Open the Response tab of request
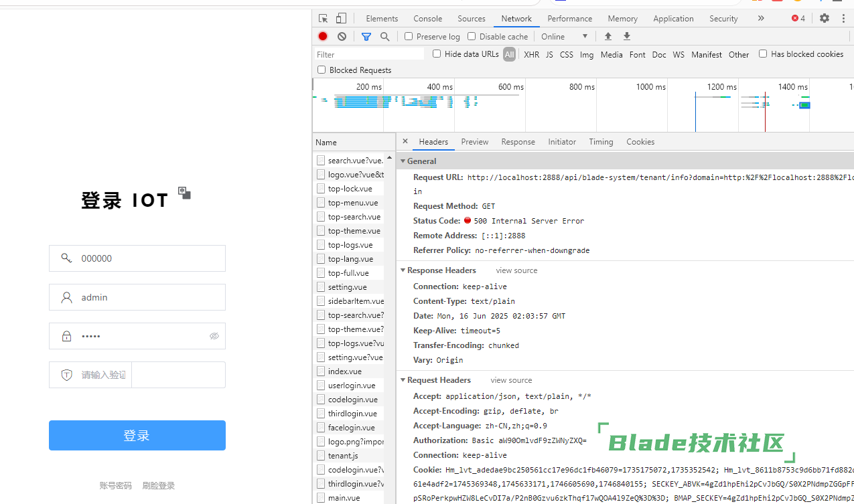 click(518, 142)
